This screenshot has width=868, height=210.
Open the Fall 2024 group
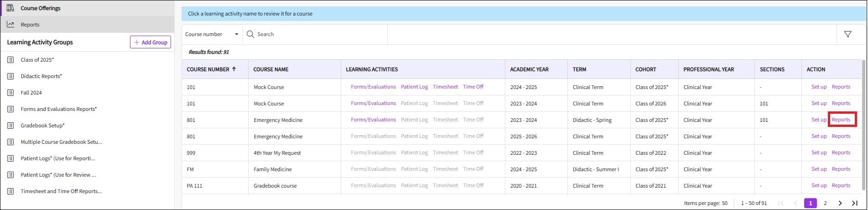click(31, 93)
